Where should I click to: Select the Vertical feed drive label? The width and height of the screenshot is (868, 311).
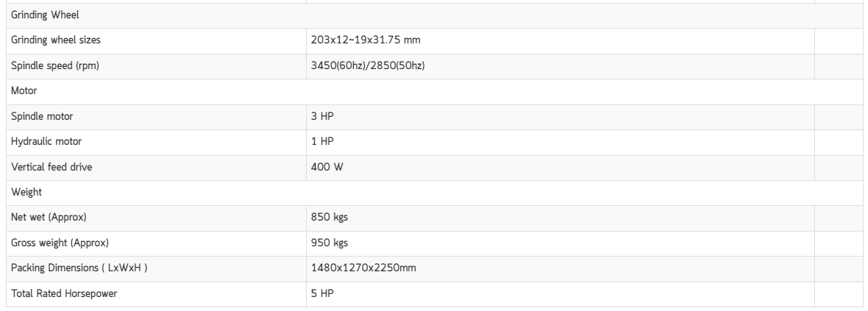(x=51, y=167)
